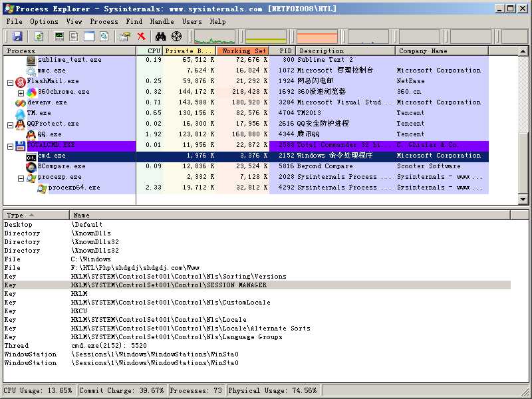Sort by Working Set column header

[243, 51]
